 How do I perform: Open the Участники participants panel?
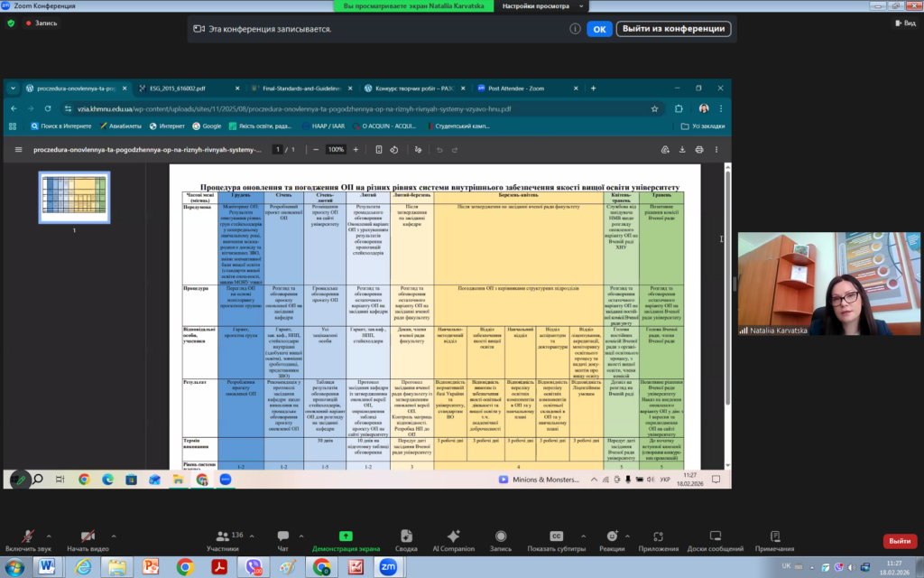coord(222,536)
